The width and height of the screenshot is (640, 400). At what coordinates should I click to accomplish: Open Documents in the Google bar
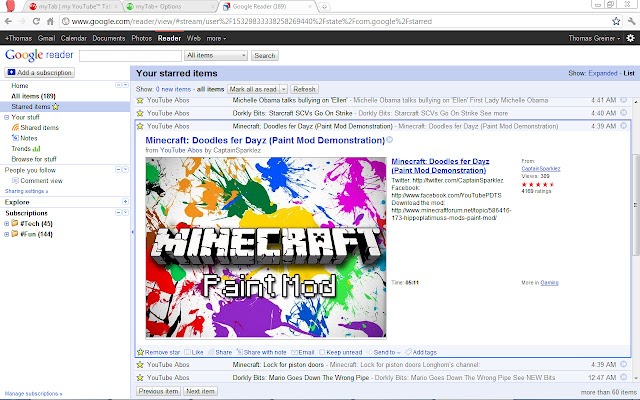(x=109, y=38)
